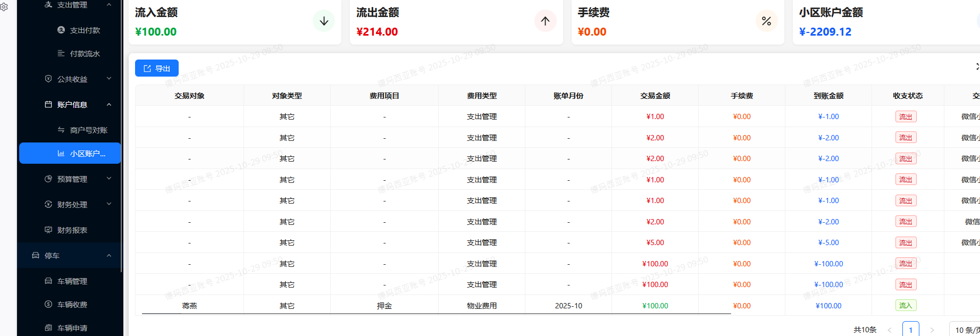980x336 pixels.
Task: Click the down arrow icon on 流入金额 card
Action: (x=323, y=21)
